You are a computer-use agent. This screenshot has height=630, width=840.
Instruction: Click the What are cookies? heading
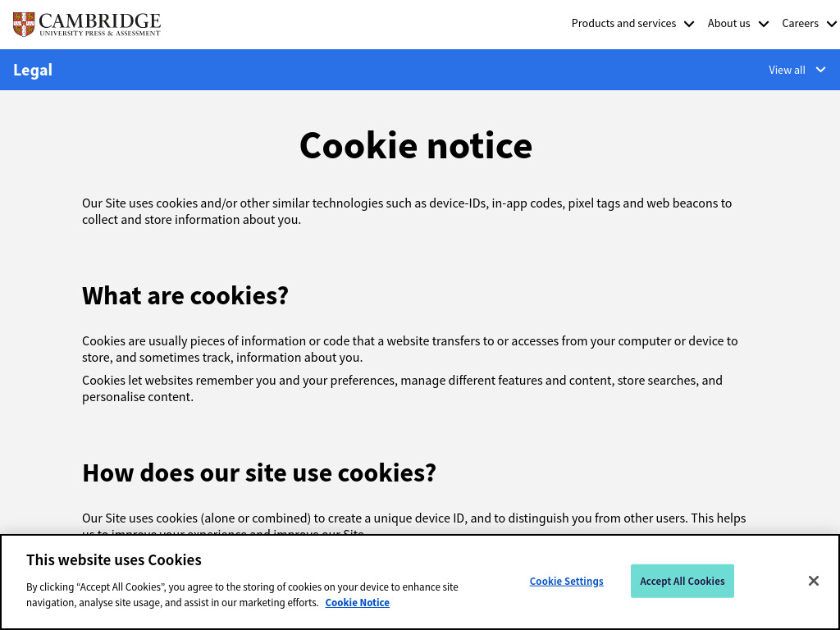(185, 295)
